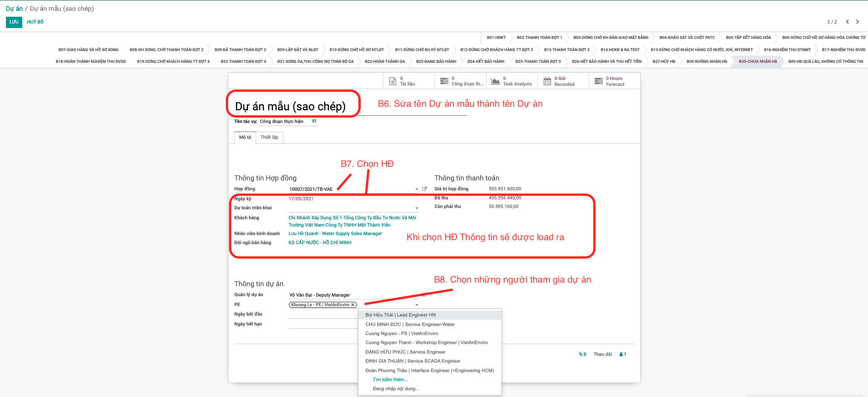Screen dimensions: 868x397
Task: Select Đoàn Phương Thảo Interface Engineer option
Action: tap(430, 371)
